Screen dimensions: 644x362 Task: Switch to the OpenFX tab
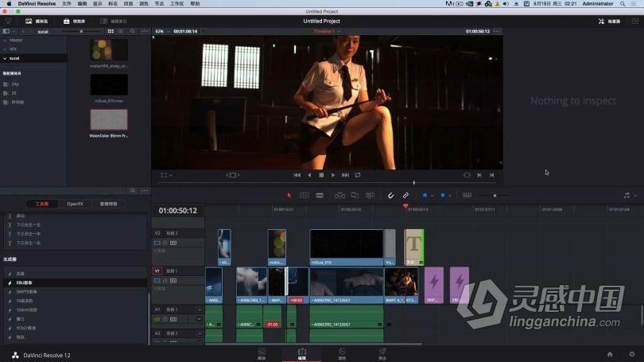tap(76, 204)
